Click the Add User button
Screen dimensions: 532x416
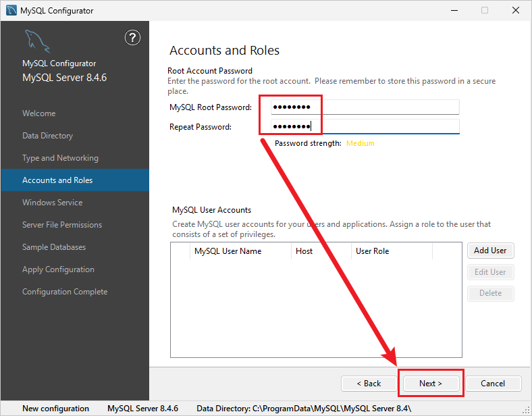[x=490, y=251]
